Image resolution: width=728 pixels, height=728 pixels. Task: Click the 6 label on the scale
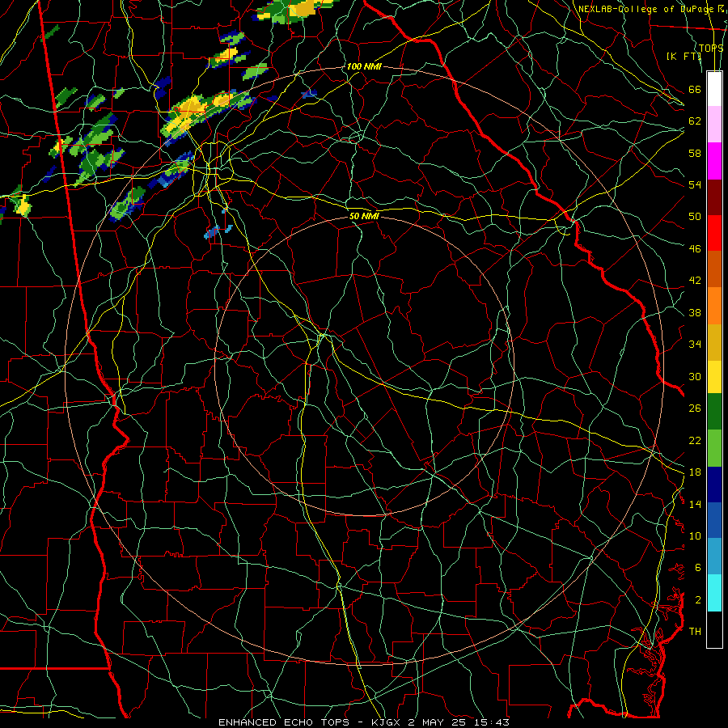click(x=698, y=568)
